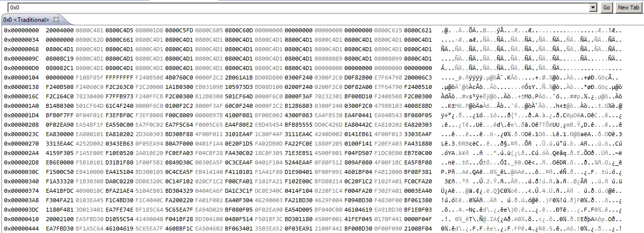Select address row 0x0000009C
The height and width of the screenshot is (233, 644).
(22, 59)
